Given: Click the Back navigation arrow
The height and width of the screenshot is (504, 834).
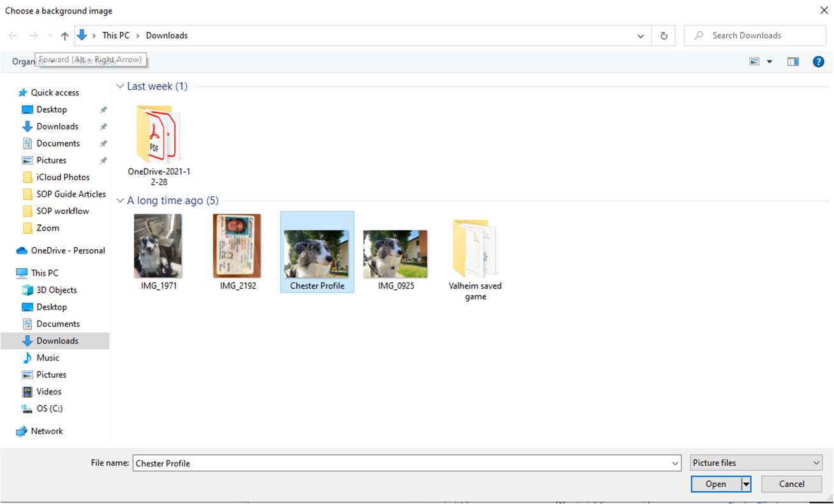Looking at the screenshot, I should [13, 36].
